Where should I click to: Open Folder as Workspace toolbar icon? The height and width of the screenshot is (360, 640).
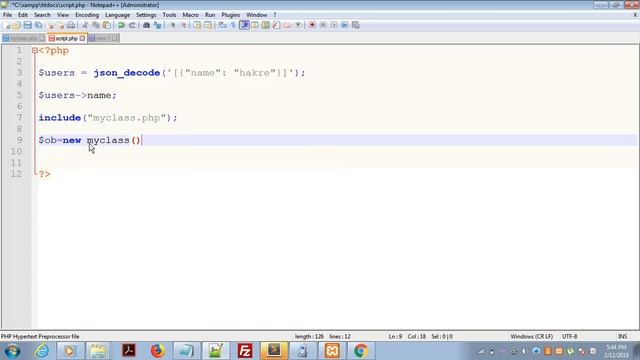point(287,25)
